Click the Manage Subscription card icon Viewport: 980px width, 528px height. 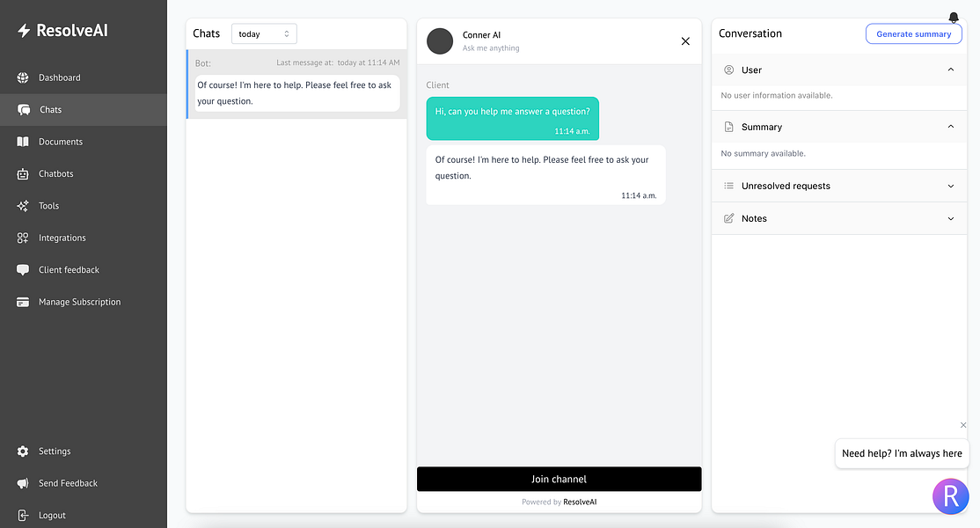click(x=23, y=302)
